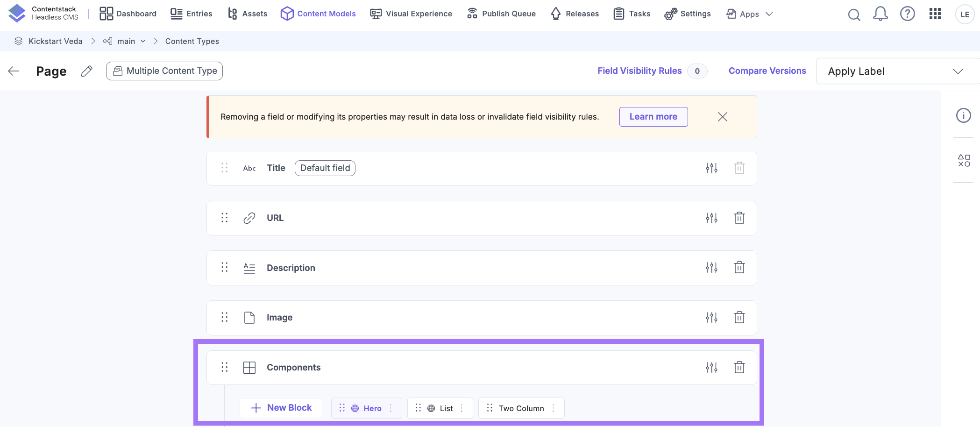
Task: Open the List block options menu
Action: [x=462, y=408]
